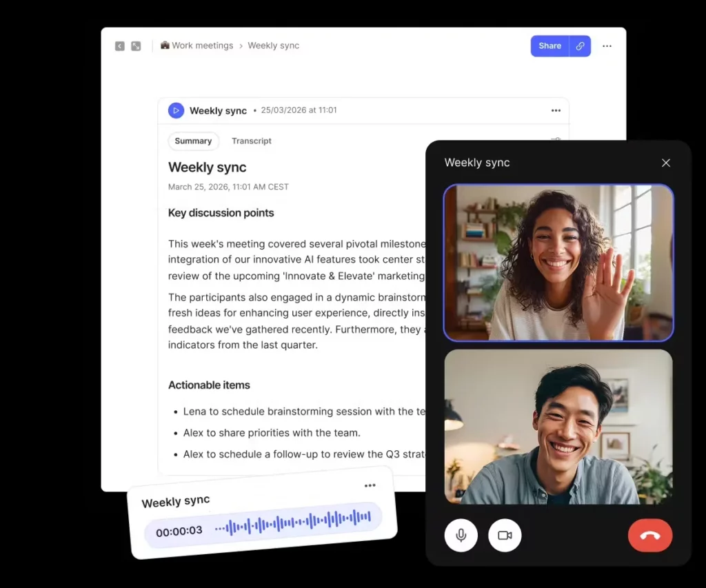End the call with red hang-up button
Screen dimensions: 706x588
tap(649, 536)
